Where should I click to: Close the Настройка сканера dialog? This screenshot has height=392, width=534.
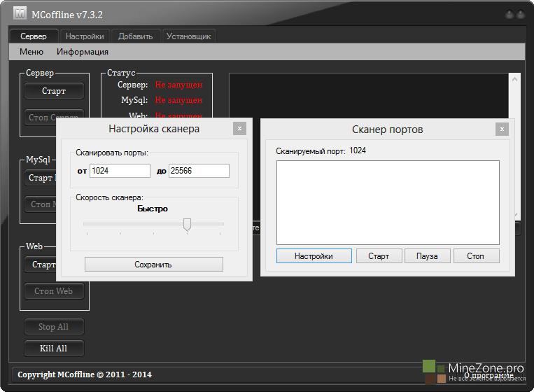[240, 128]
